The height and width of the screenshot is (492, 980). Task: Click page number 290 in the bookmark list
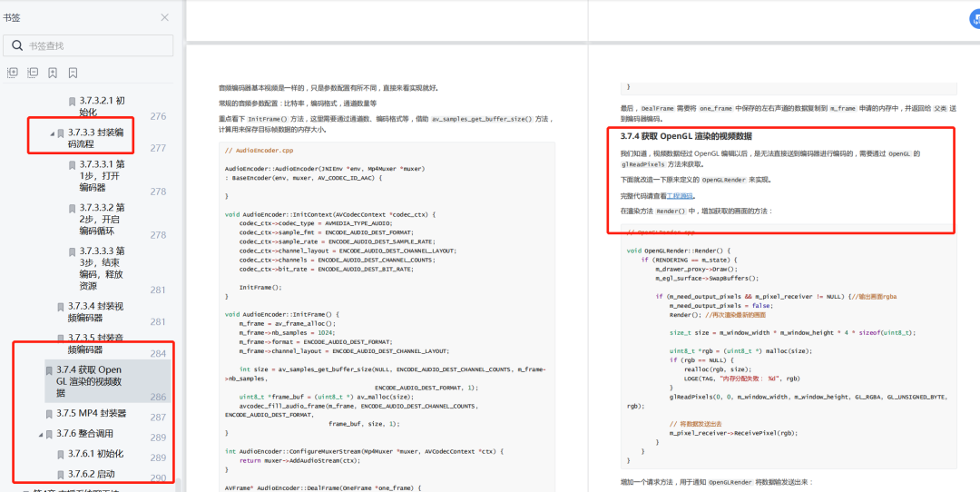(158, 478)
